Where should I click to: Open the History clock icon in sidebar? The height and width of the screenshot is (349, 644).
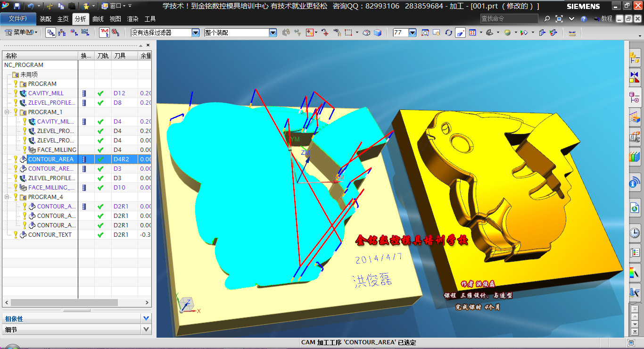[635, 233]
